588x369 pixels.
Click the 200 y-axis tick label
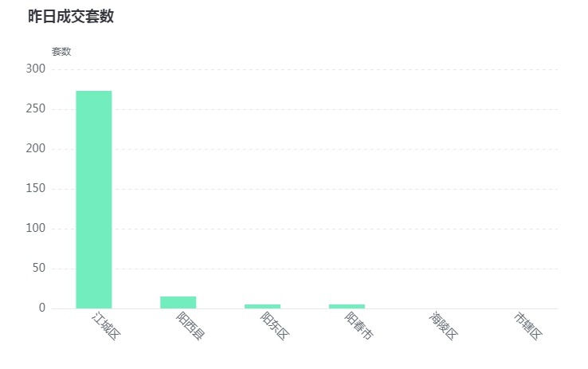[x=36, y=148]
